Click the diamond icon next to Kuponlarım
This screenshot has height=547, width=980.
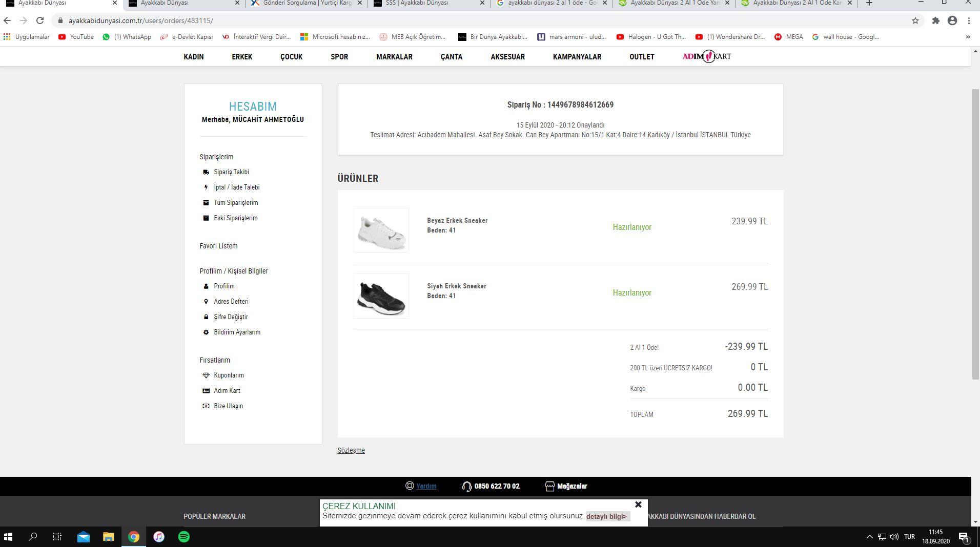click(206, 375)
